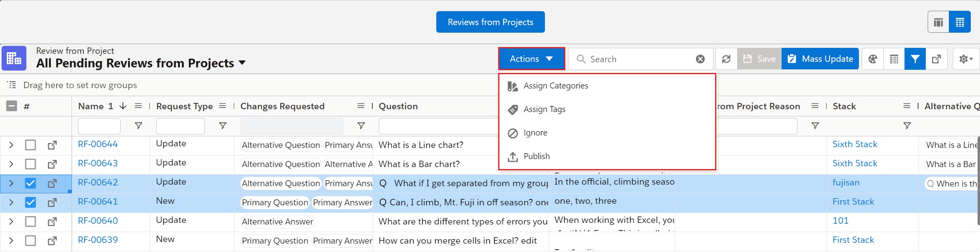Open record RF-00641 in a new tab
The height and width of the screenshot is (252, 980).
(52, 203)
